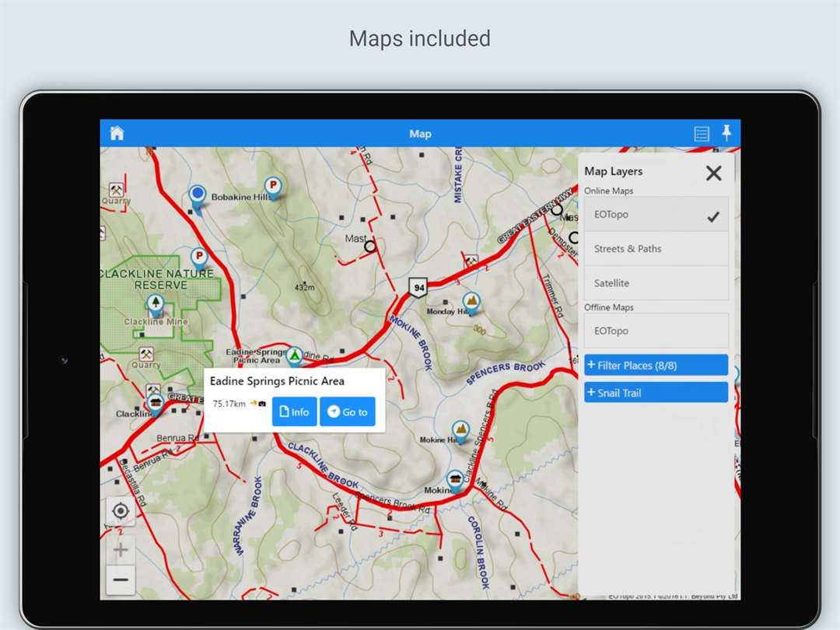Viewport: 840px width, 630px height.
Task: Zoom in with the plus button
Action: click(x=121, y=550)
